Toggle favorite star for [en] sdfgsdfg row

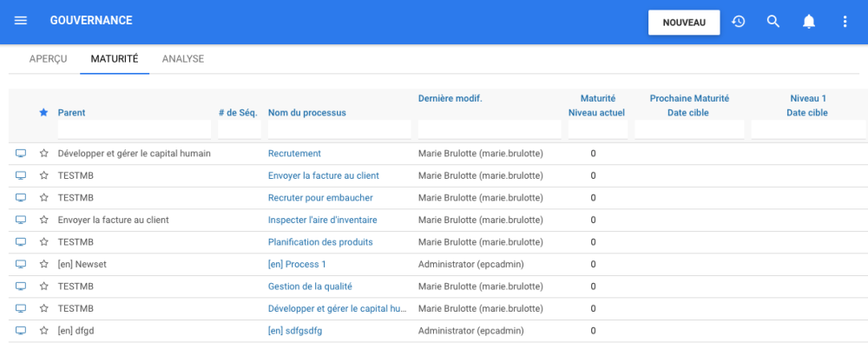[x=43, y=330]
